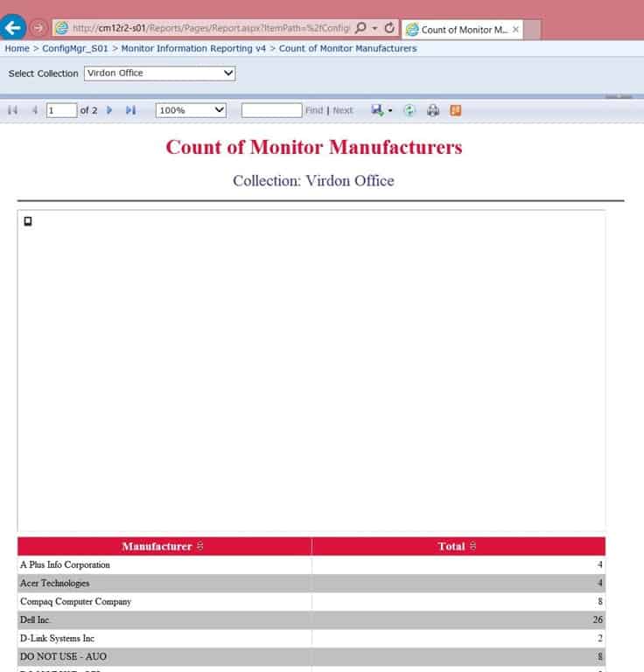Select A Plus Info Corporation row text
644x672 pixels.
click(x=65, y=565)
